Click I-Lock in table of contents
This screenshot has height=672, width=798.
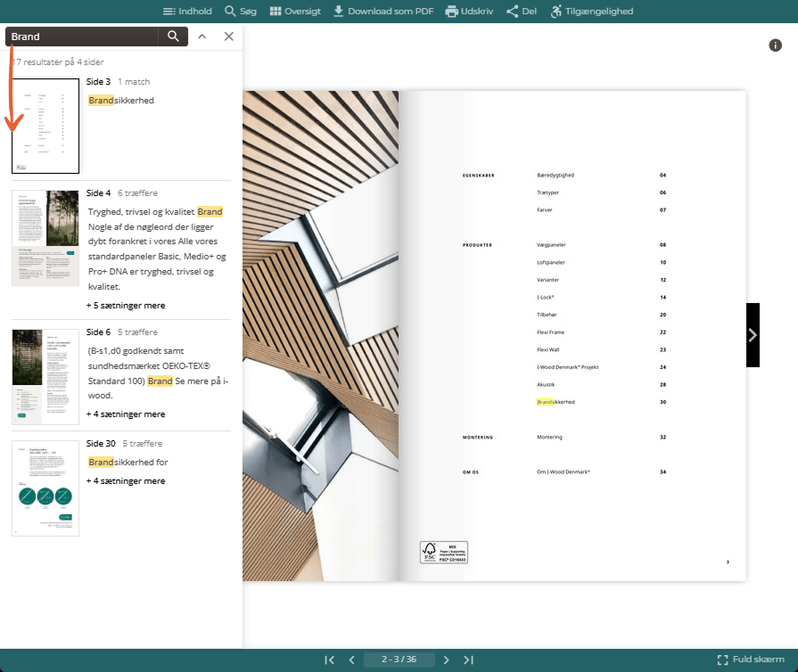pos(545,297)
